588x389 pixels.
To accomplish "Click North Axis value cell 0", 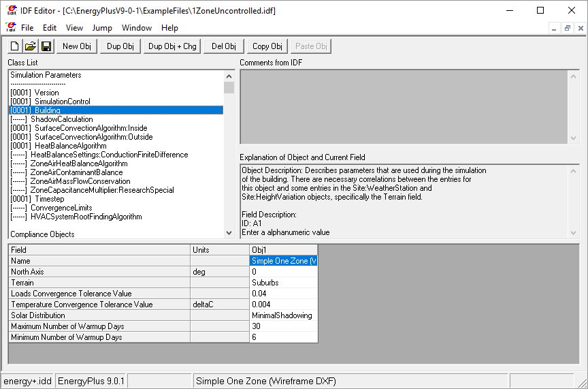I will coord(284,272).
